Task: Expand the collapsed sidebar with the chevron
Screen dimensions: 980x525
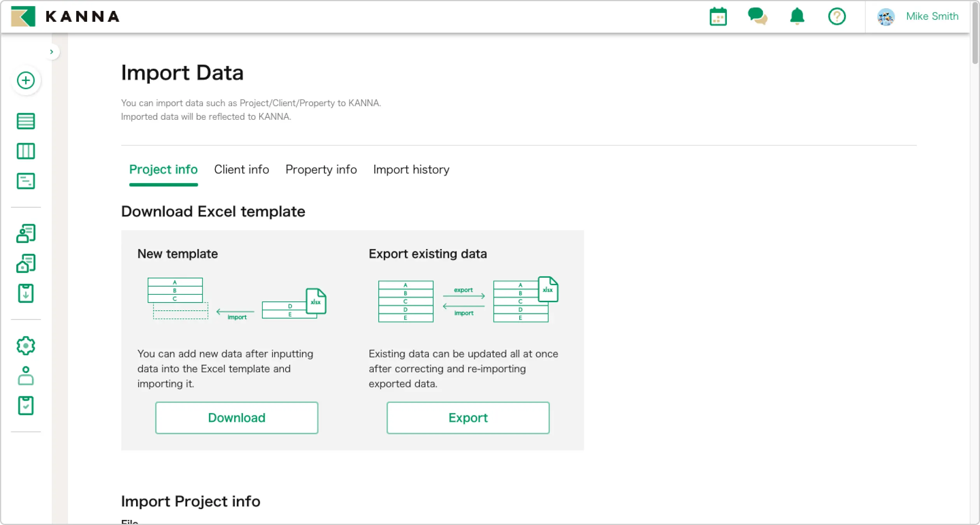Action: pos(52,51)
